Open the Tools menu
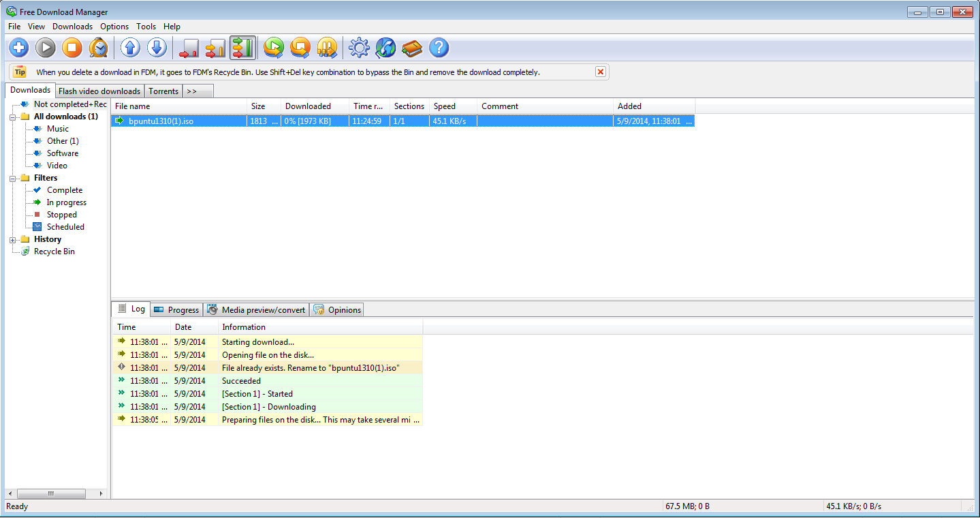Screen dimensions: 980x518 (146, 27)
